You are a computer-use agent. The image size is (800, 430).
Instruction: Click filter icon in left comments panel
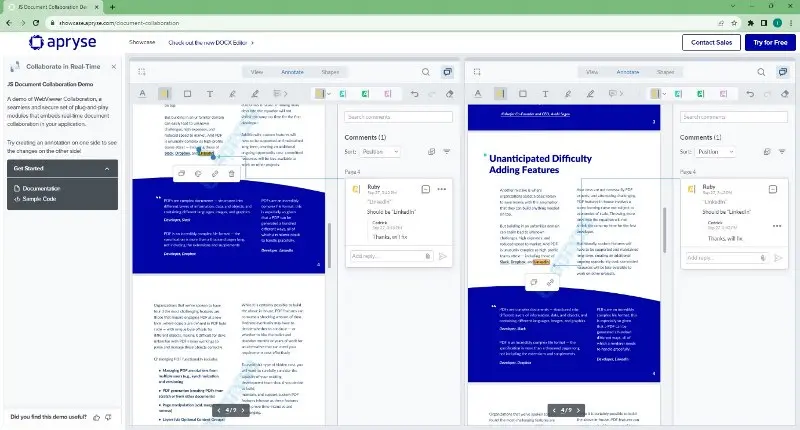coord(446,151)
